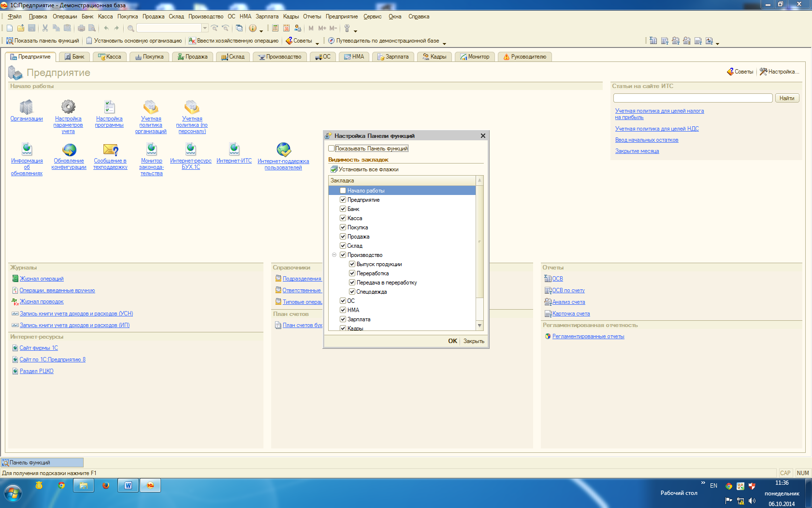This screenshot has width=812, height=508.
Task: Uncheck the Спецодежда checkbox
Action: [352, 292]
